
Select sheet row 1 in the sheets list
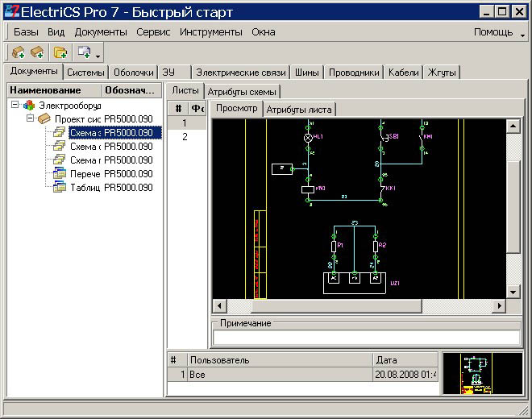point(187,122)
